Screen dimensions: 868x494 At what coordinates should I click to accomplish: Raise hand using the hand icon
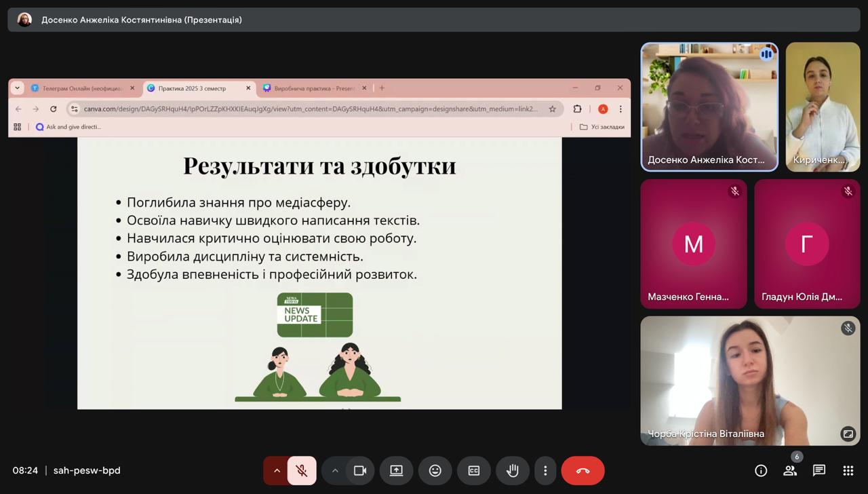pos(513,470)
